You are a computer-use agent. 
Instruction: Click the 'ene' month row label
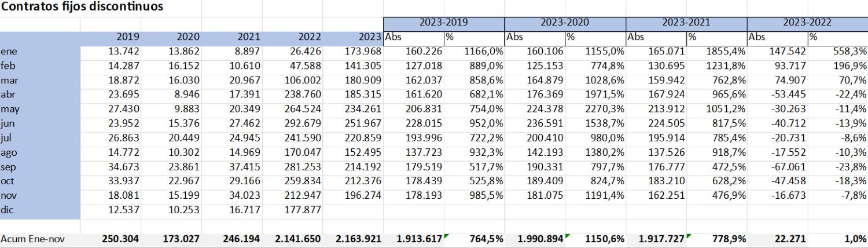39,52
